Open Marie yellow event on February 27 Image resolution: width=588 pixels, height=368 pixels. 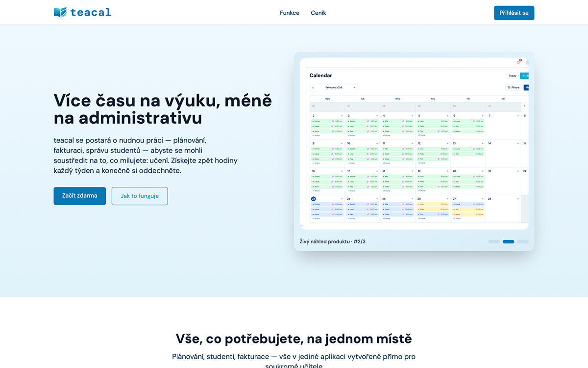click(x=468, y=214)
